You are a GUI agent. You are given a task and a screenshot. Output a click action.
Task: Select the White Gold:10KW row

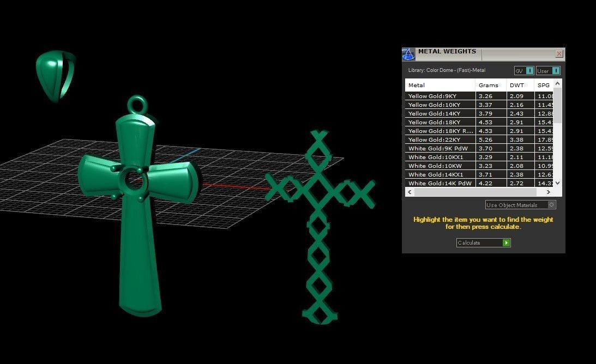point(479,166)
